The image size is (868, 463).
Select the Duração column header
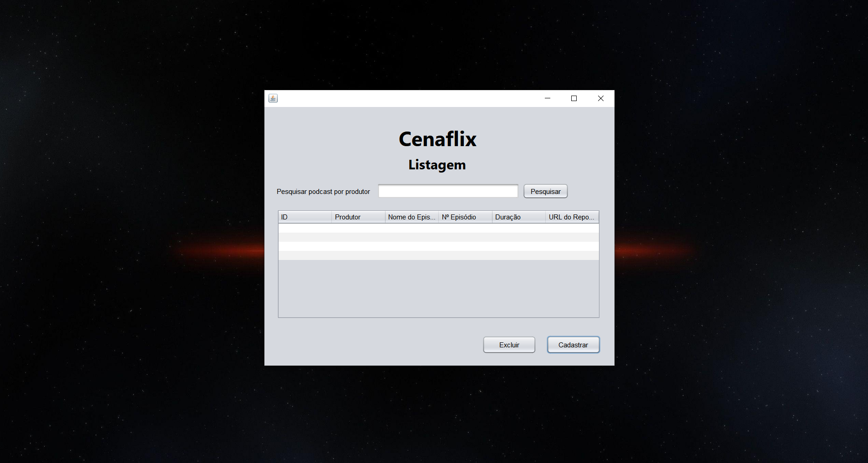[x=518, y=217]
